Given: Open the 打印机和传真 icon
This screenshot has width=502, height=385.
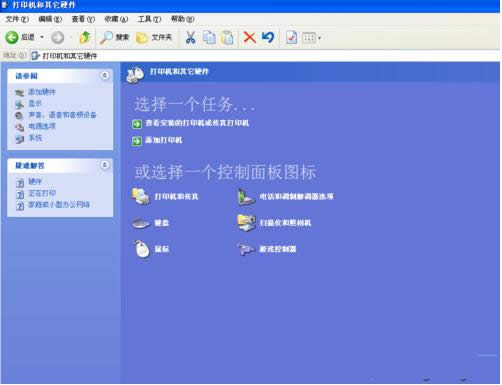Looking at the screenshot, I should [x=141, y=196].
